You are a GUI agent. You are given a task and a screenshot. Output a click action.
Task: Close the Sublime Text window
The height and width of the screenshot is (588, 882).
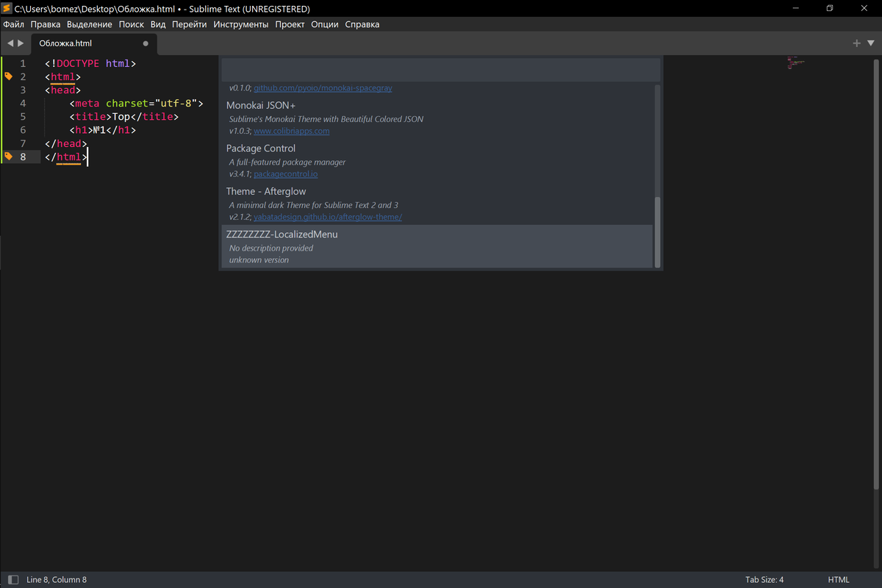864,9
